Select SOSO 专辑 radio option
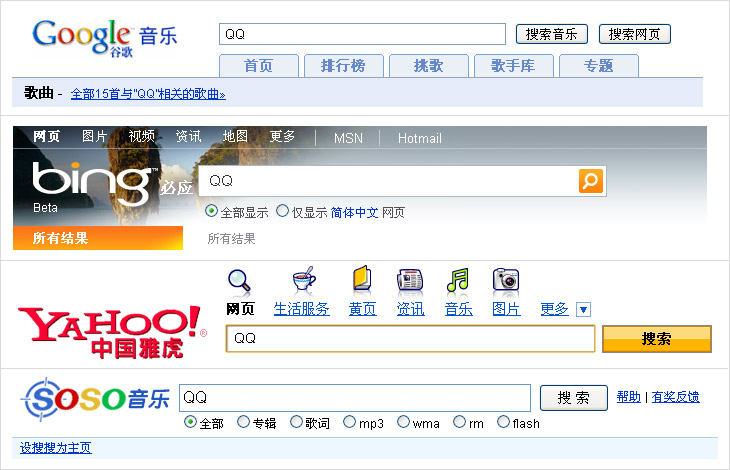 [x=243, y=422]
